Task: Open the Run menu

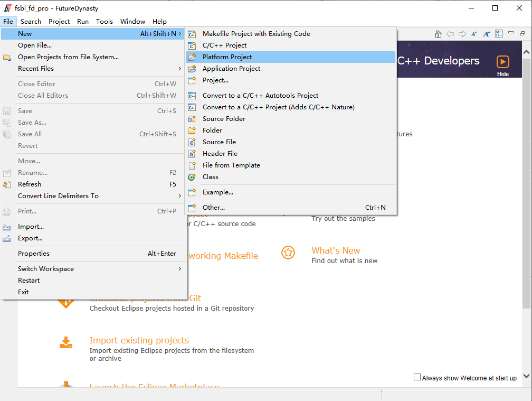Action: (83, 21)
